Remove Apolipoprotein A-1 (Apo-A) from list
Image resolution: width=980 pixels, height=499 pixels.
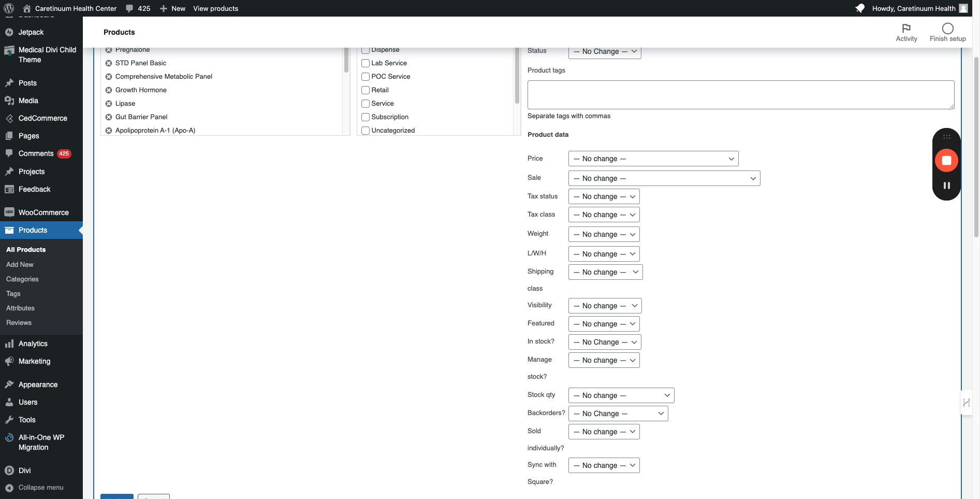pos(109,131)
